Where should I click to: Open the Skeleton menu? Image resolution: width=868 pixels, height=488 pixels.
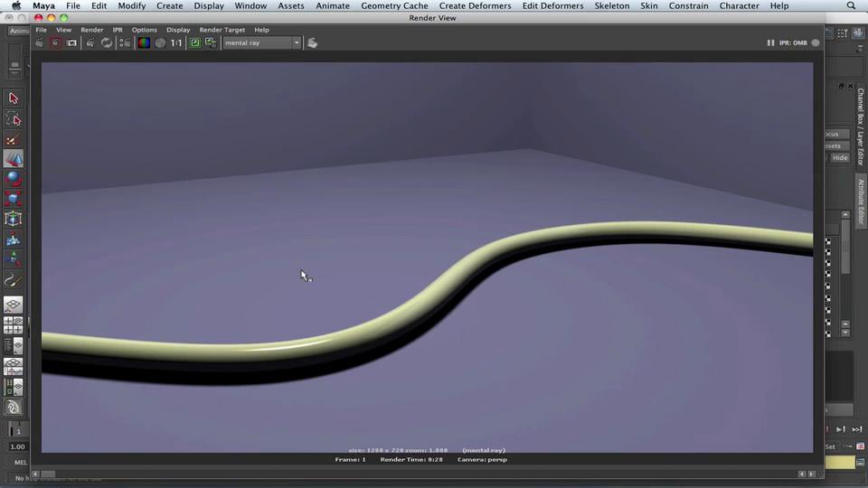pyautogui.click(x=612, y=5)
